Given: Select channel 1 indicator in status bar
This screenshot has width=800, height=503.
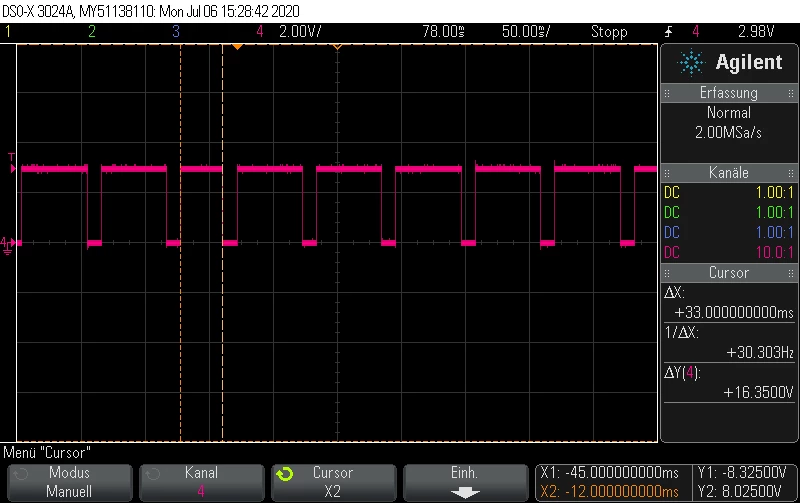Looking at the screenshot, I should pos(8,32).
